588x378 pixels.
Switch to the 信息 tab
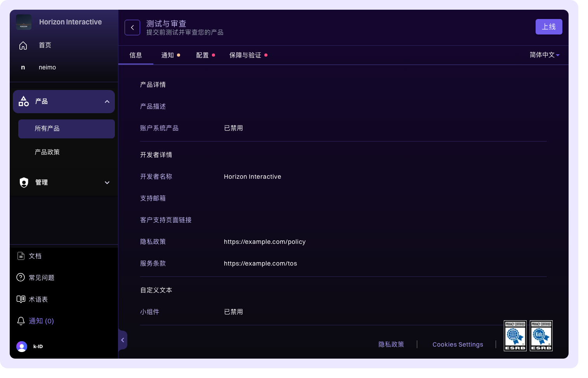click(136, 55)
